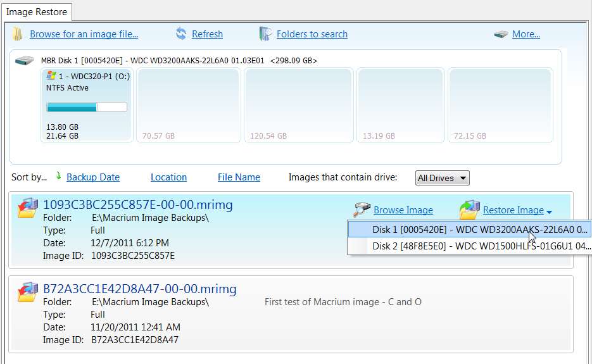Click the 1093C3BC255C857E-00-00.mrimg file name
592x364 pixels.
tap(138, 204)
